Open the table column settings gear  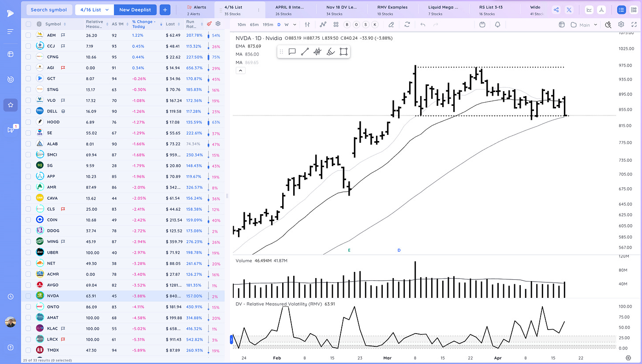(x=218, y=24)
